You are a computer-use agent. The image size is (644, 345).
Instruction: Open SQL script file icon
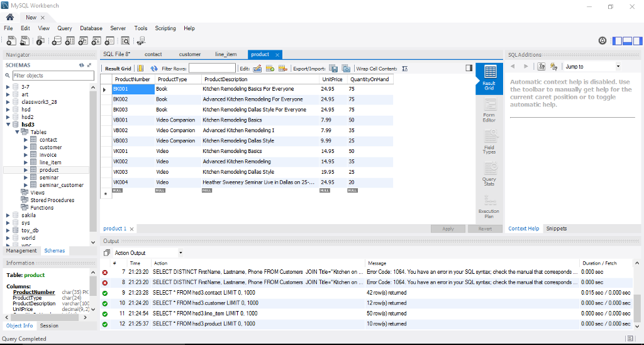tap(25, 41)
